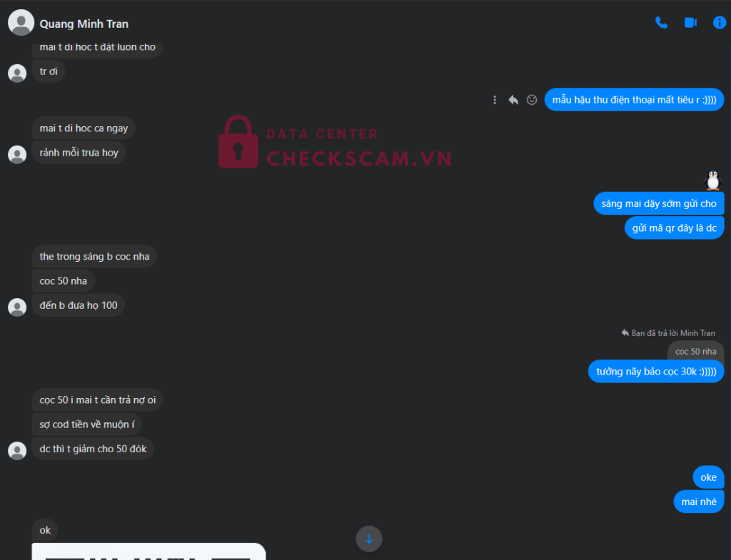React with emoji to the 'mẫu hậu' message
This screenshot has height=560, width=731.
531,100
